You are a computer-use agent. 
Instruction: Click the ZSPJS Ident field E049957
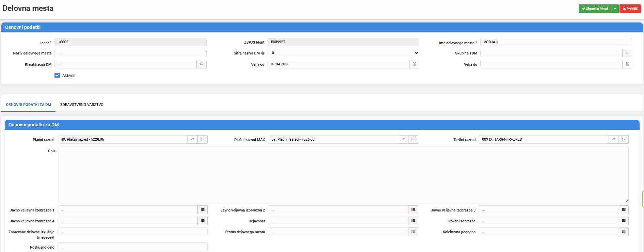coord(343,42)
